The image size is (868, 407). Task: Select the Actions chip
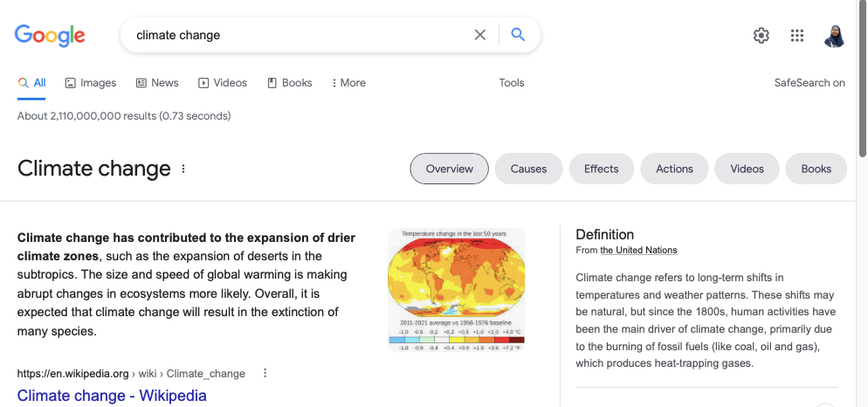point(674,169)
